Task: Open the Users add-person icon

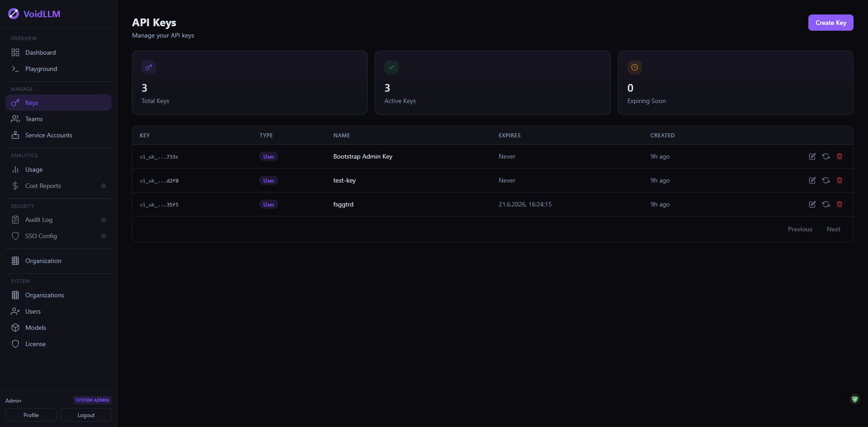Action: click(x=15, y=311)
